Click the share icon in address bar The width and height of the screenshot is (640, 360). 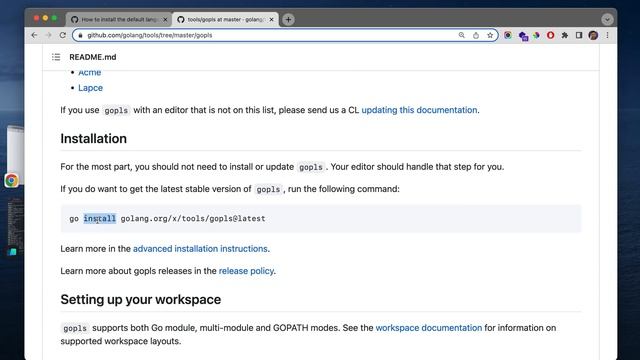click(x=476, y=36)
